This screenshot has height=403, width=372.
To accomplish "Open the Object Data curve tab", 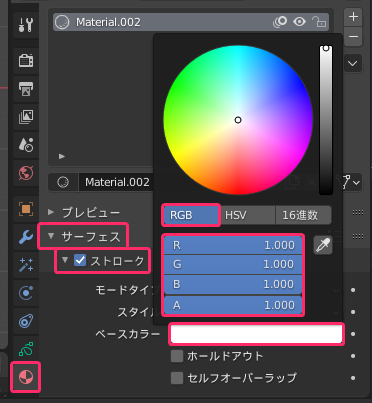I will (x=26, y=349).
